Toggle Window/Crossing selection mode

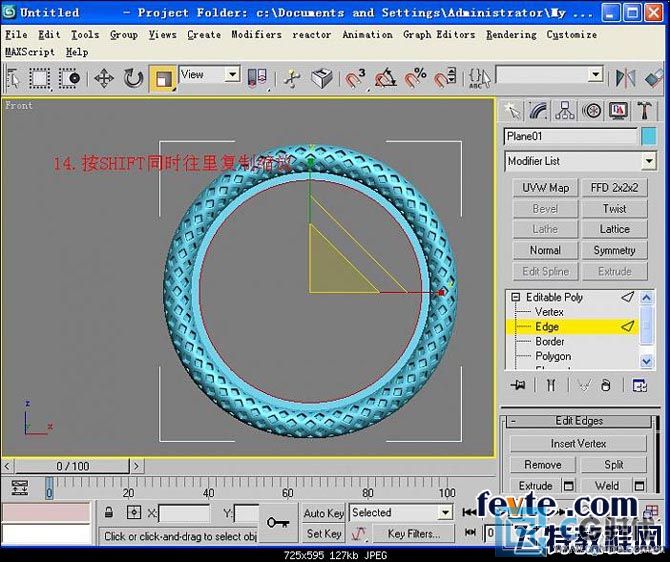[x=70, y=79]
